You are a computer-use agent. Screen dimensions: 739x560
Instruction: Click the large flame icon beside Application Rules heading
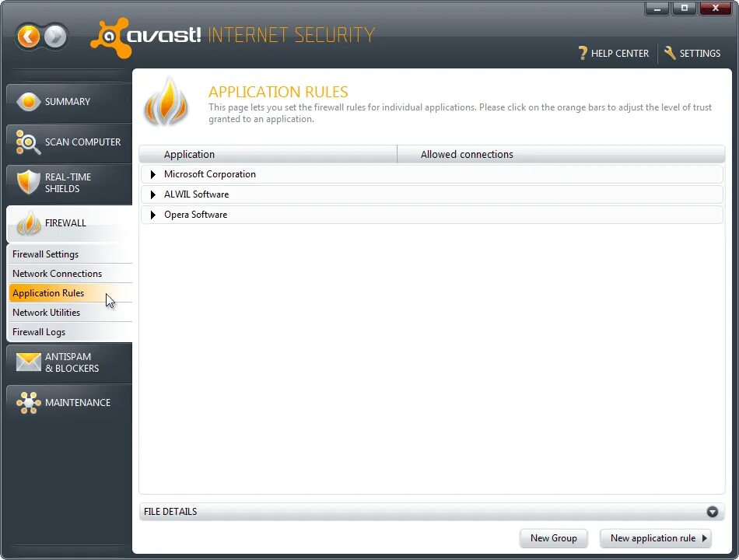pos(166,103)
